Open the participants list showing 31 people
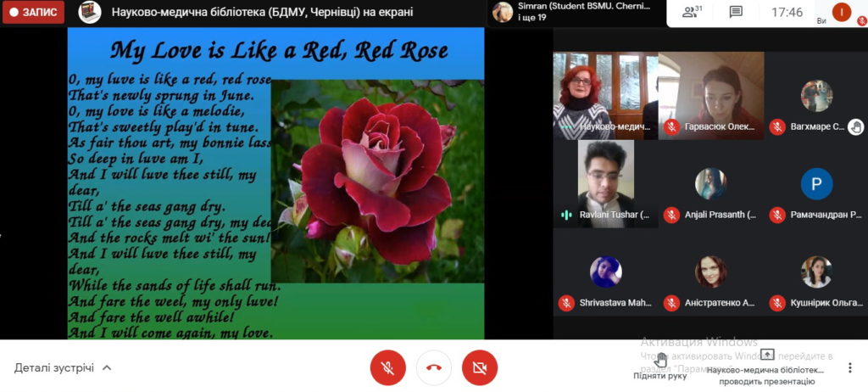The image size is (868, 392). (693, 12)
